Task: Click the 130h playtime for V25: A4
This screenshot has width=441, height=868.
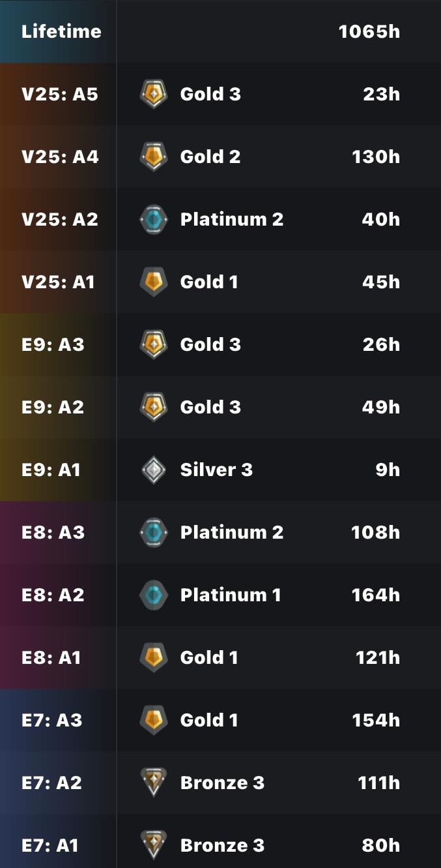Action: (x=376, y=157)
